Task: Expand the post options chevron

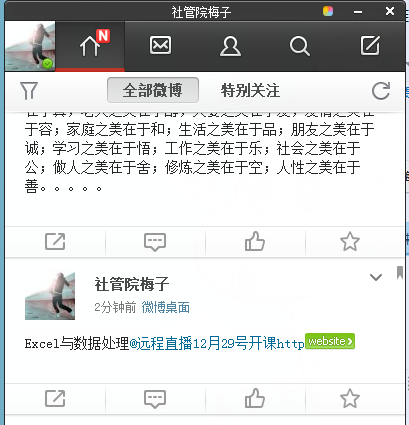Action: click(376, 277)
